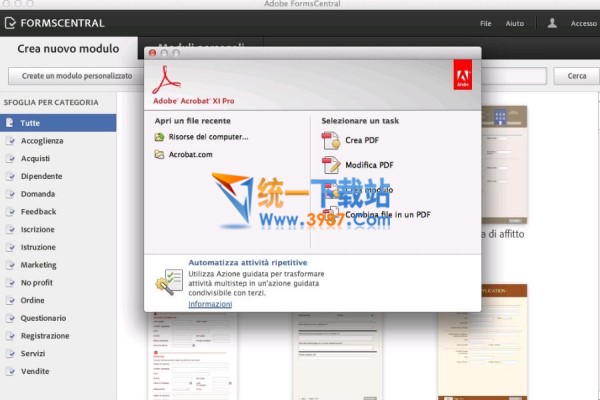Click the FormsCentral logo icon
The height and width of the screenshot is (400, 600).
click(10, 23)
